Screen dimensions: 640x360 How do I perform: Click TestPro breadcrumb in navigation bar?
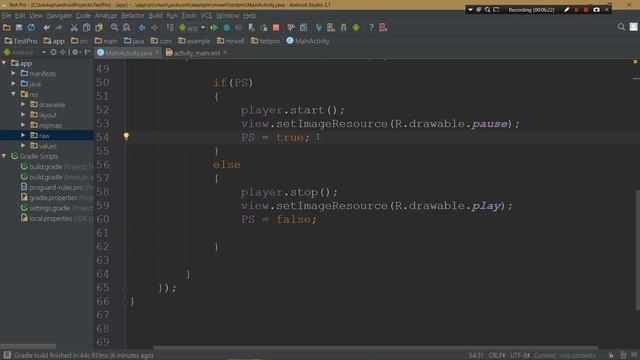pos(21,41)
